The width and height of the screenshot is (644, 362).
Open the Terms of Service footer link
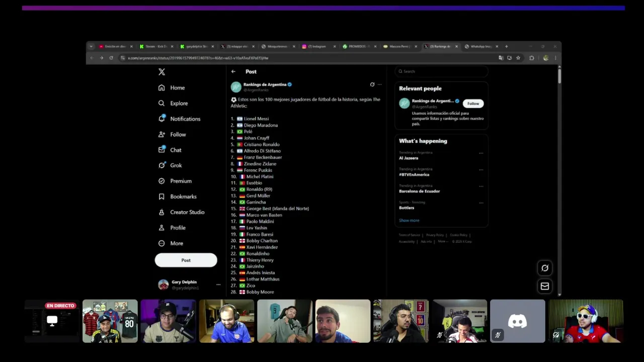point(409,235)
